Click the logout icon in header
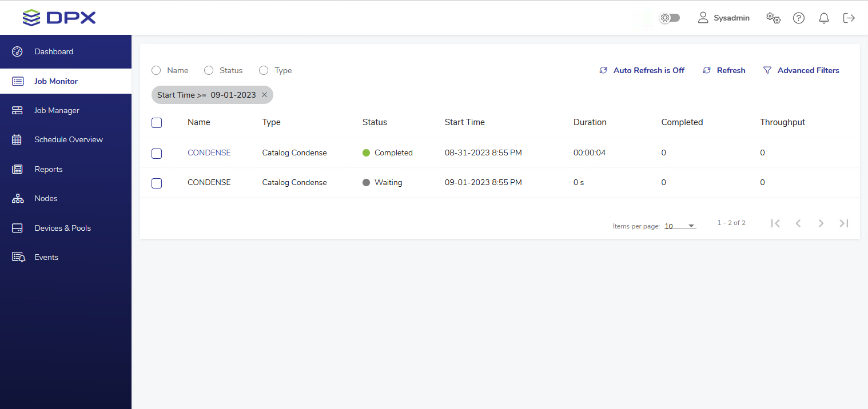Image resolution: width=868 pixels, height=409 pixels. tap(849, 18)
